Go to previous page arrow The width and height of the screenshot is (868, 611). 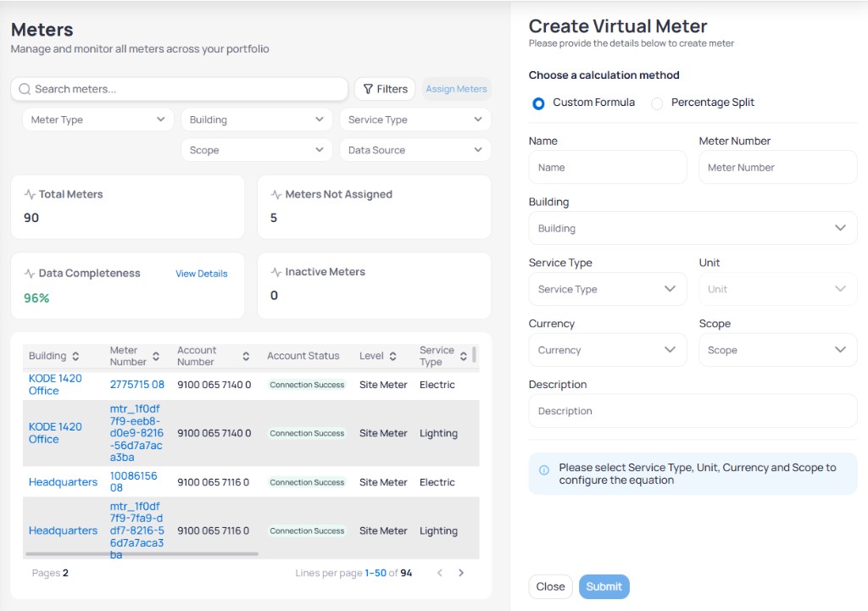(x=440, y=573)
